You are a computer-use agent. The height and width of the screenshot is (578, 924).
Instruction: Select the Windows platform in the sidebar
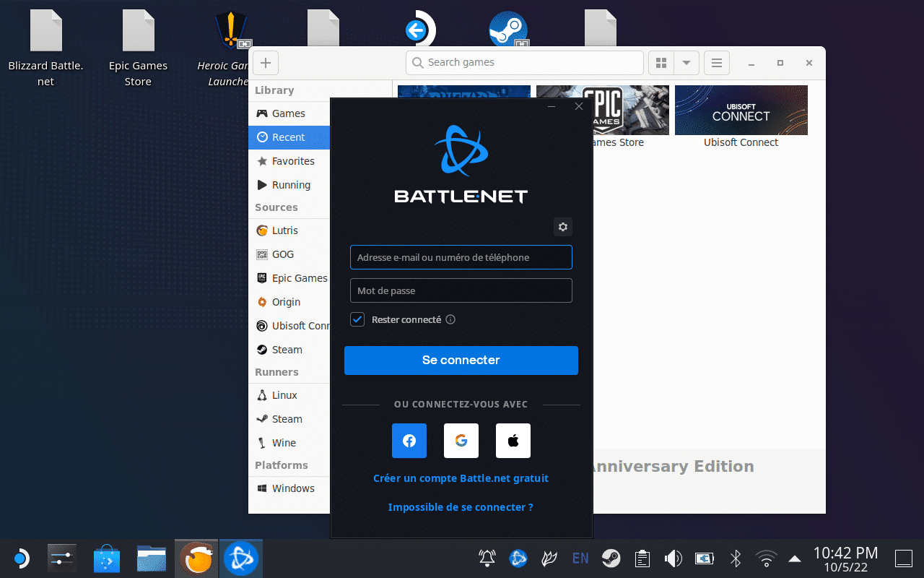(289, 488)
